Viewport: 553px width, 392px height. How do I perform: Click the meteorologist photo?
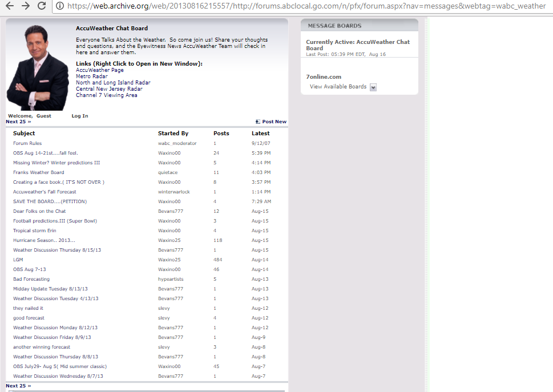38,68
